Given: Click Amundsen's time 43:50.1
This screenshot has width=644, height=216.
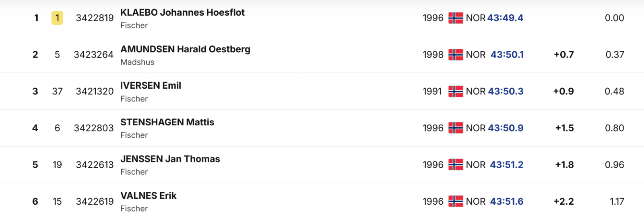Looking at the screenshot, I should tap(507, 55).
